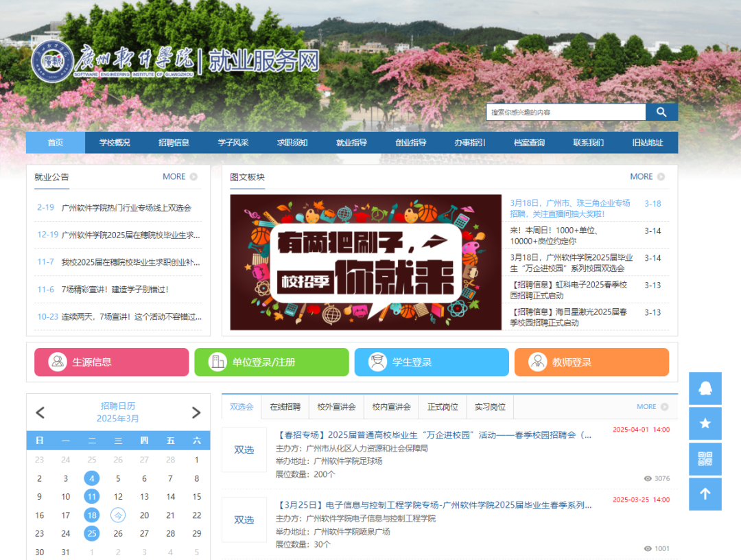Go to previous month in calendar
The image size is (741, 560).
coord(40,412)
